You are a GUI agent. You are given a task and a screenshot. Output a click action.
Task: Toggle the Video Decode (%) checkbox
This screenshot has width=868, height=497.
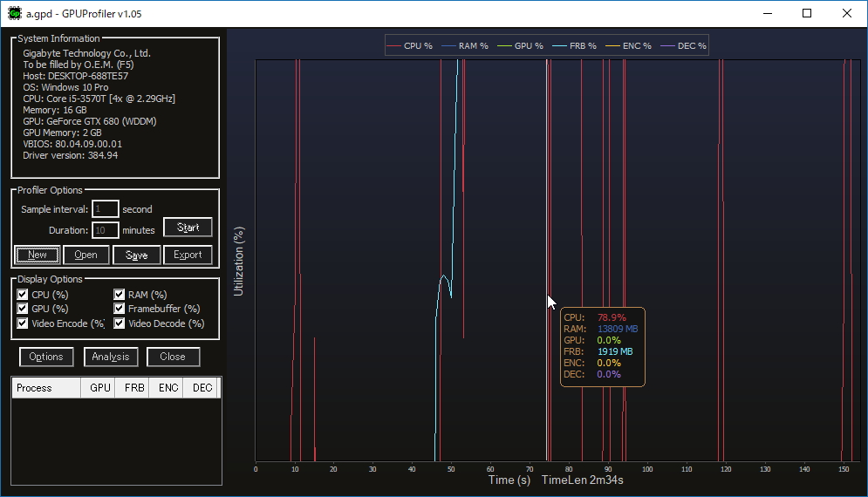pos(119,323)
